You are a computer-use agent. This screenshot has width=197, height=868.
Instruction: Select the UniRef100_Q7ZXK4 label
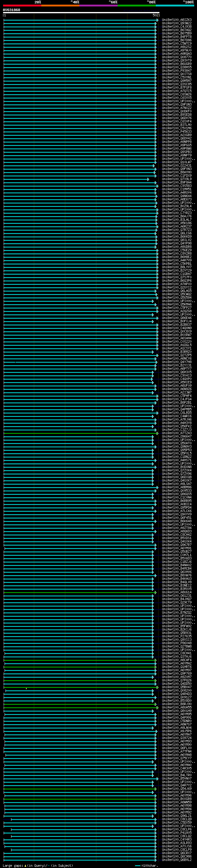click(176, 470)
